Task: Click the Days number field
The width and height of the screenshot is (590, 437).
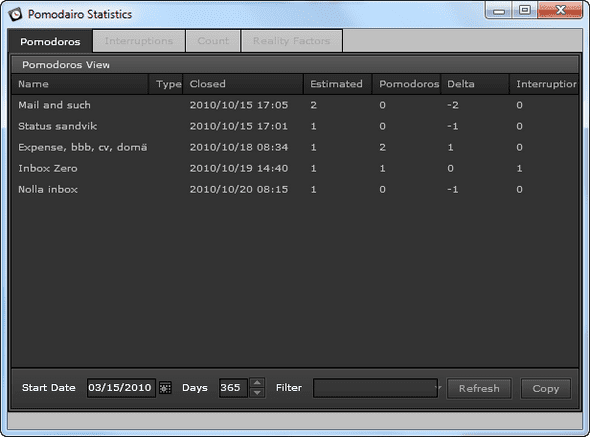Action: 233,388
